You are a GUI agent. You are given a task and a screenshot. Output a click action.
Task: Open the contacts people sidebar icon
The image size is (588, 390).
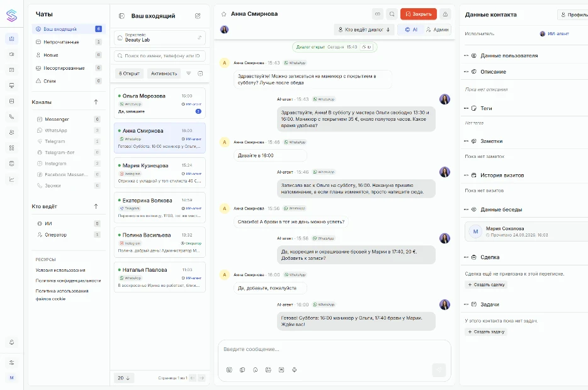pos(11,132)
